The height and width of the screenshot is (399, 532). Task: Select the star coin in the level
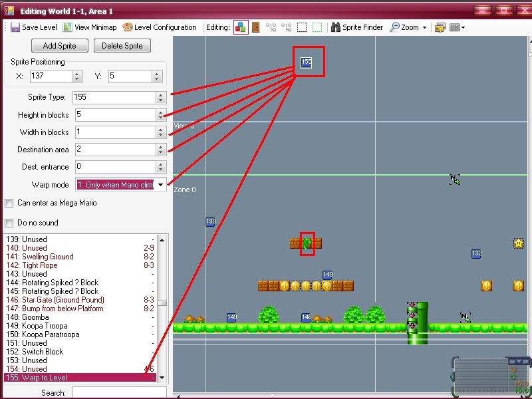click(x=519, y=243)
